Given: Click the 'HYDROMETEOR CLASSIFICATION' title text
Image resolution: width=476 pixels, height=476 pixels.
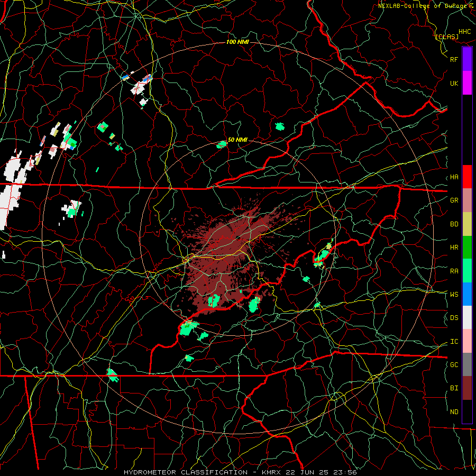Looking at the screenshot, I should (186, 472).
